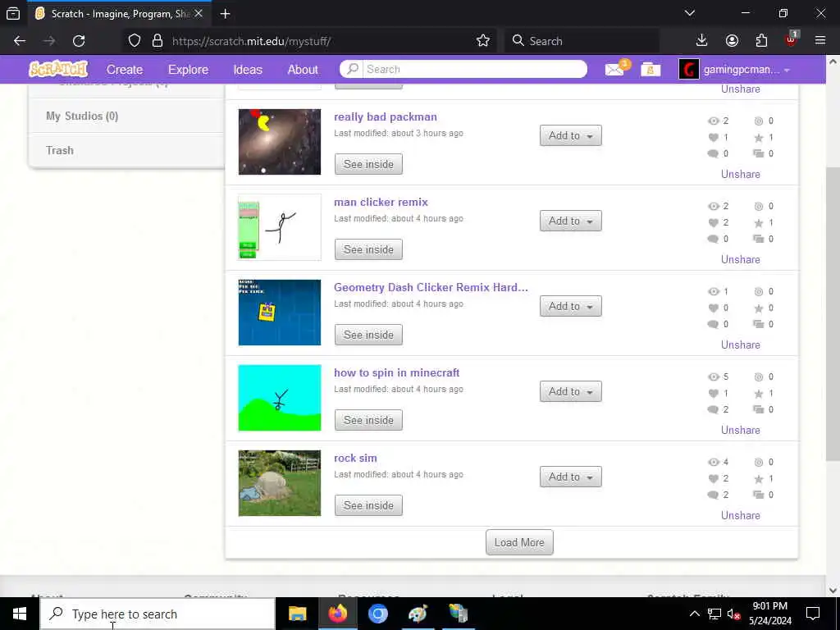Screen dimensions: 840x630
Task: Unshare the Geometry Dash Clicker Remix project
Action: tap(741, 345)
